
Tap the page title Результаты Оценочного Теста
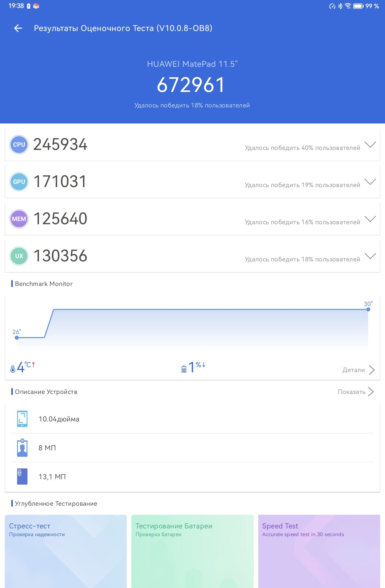click(x=123, y=28)
